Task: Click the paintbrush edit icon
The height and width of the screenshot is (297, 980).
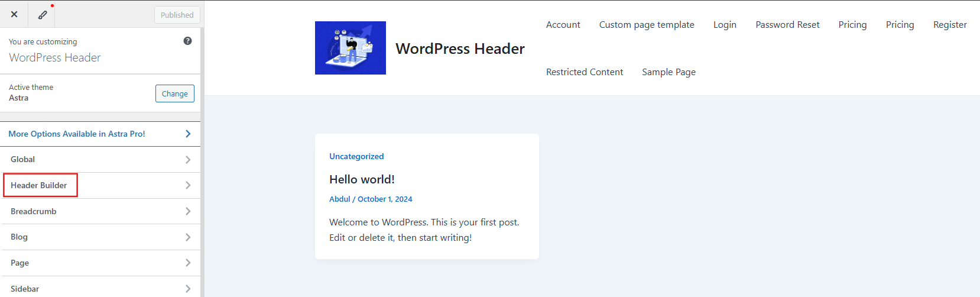Action: pyautogui.click(x=43, y=15)
